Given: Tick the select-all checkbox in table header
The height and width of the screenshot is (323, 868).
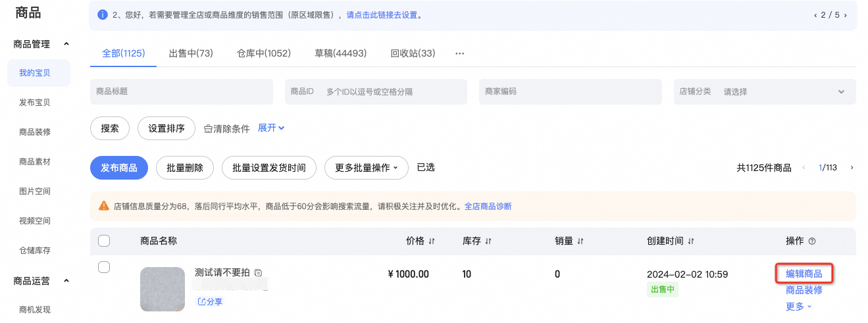Looking at the screenshot, I should (x=104, y=241).
